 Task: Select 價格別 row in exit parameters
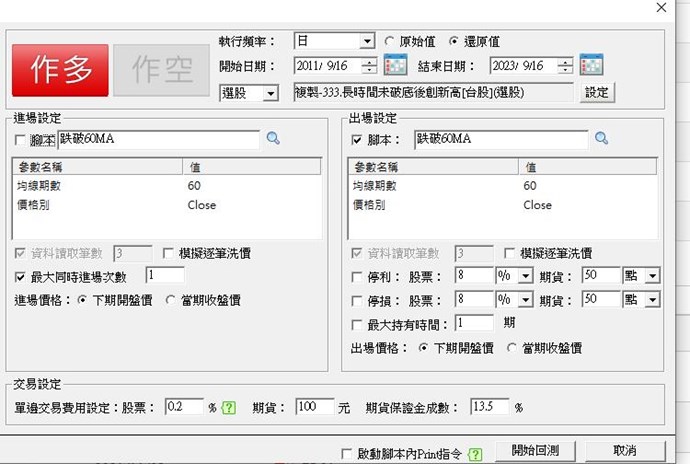(503, 205)
